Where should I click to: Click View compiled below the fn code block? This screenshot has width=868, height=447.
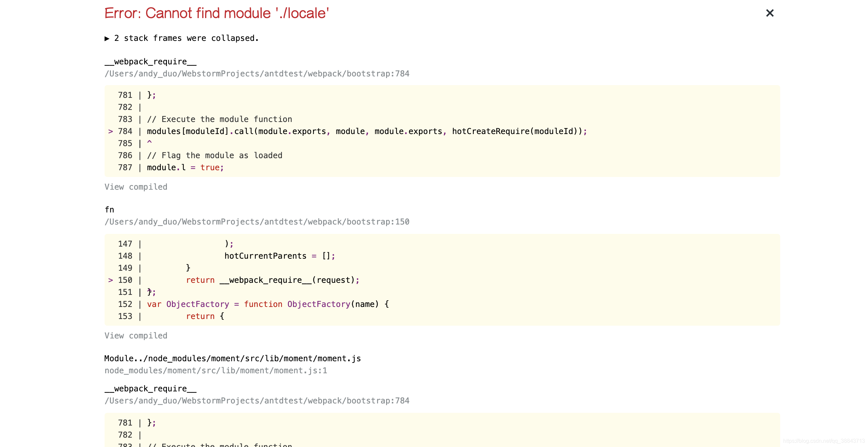click(x=135, y=335)
